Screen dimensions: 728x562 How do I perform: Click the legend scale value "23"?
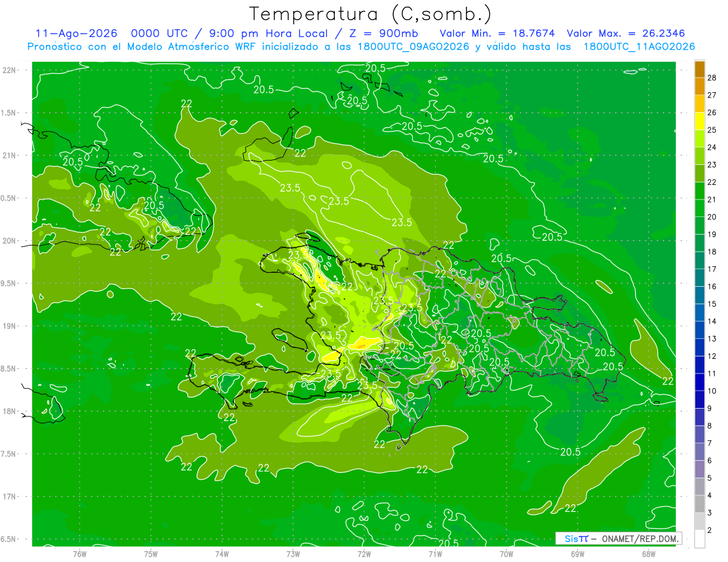coord(712,164)
